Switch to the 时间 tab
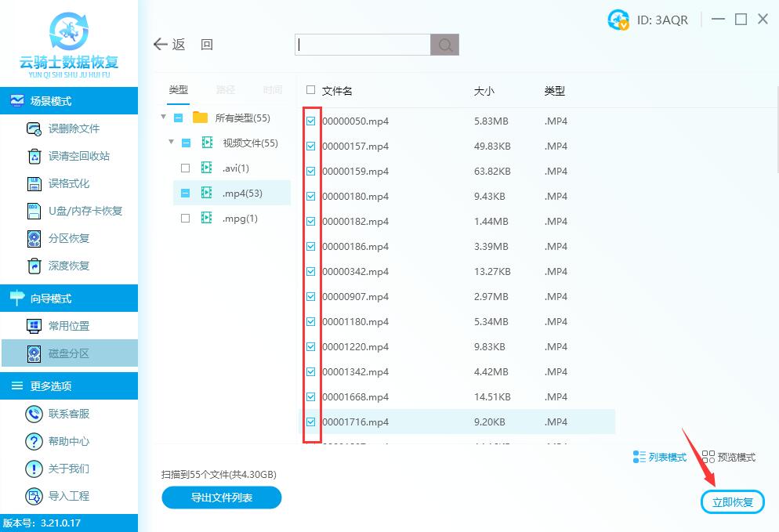 [x=273, y=90]
